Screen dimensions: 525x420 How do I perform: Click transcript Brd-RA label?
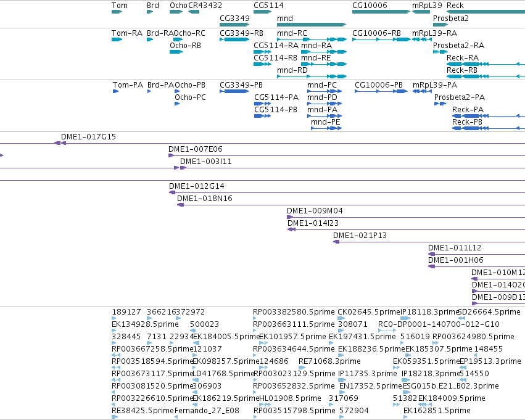(x=160, y=33)
